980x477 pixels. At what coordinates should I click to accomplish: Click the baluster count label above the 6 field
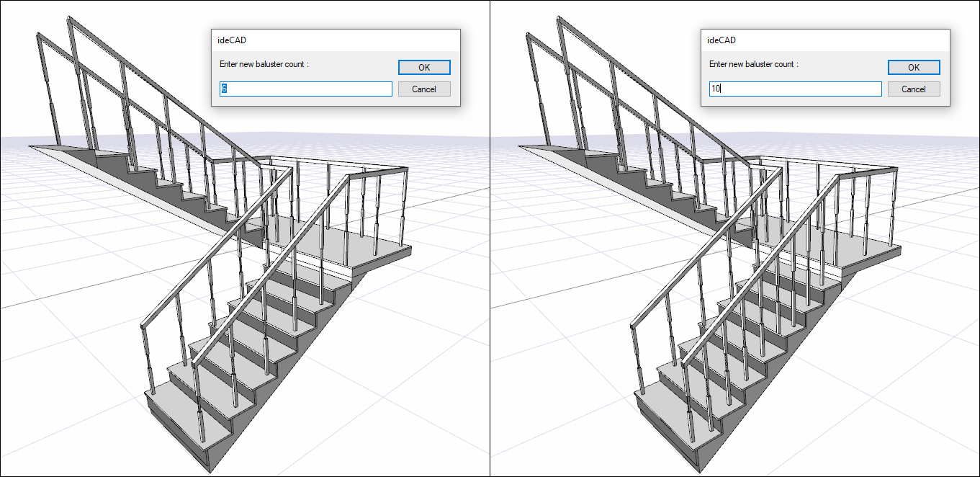click(264, 64)
